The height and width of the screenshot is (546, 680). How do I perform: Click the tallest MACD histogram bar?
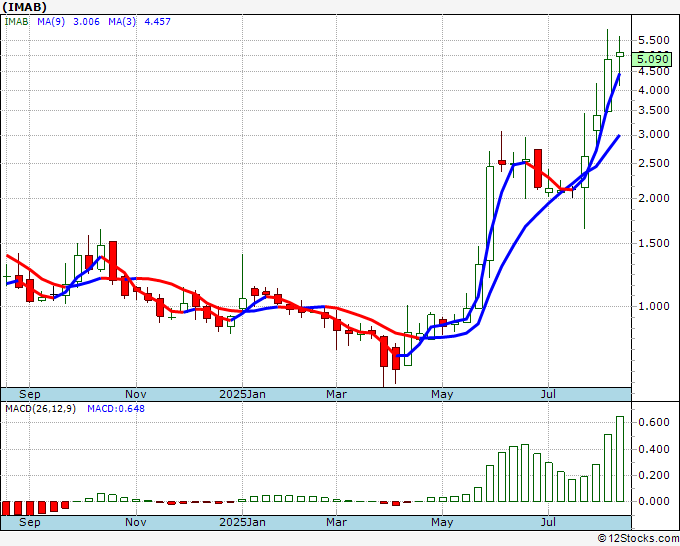click(620, 459)
